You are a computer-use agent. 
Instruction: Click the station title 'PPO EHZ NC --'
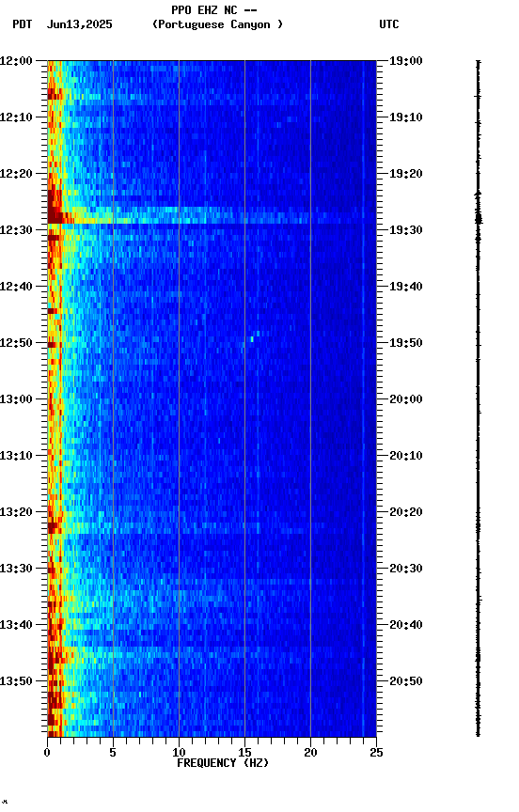pos(214,10)
